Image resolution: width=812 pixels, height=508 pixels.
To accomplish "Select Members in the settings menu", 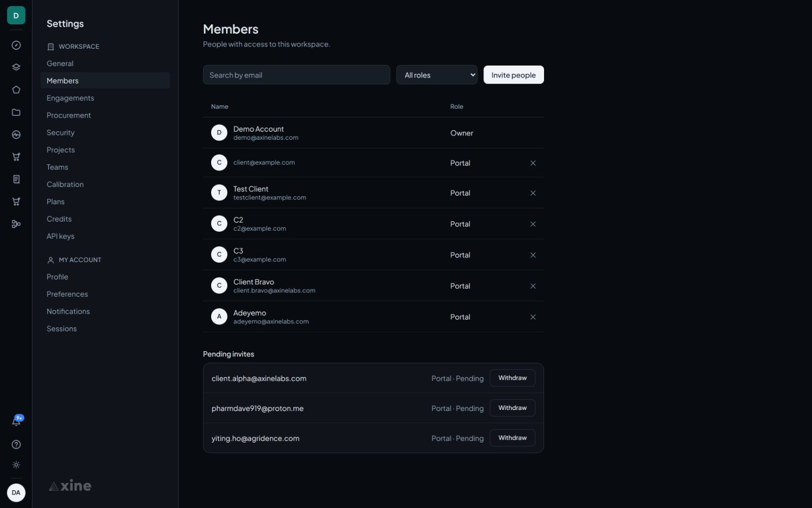I will tap(105, 81).
